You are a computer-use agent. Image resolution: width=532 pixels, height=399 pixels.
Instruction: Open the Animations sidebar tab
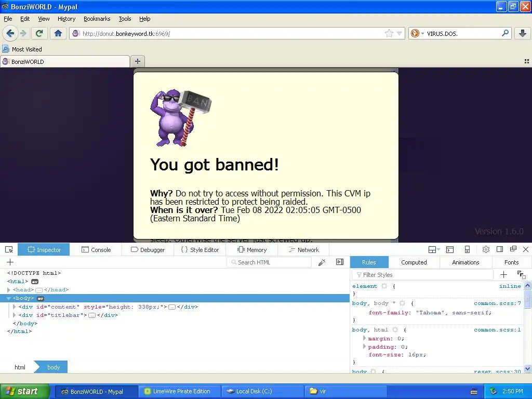465,262
